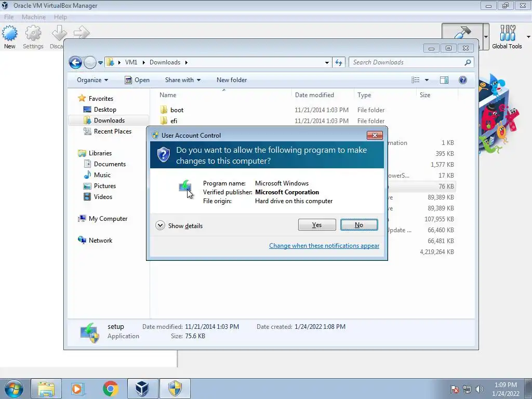The image size is (532, 399).
Task: Open the Pictures library
Action: (x=104, y=186)
